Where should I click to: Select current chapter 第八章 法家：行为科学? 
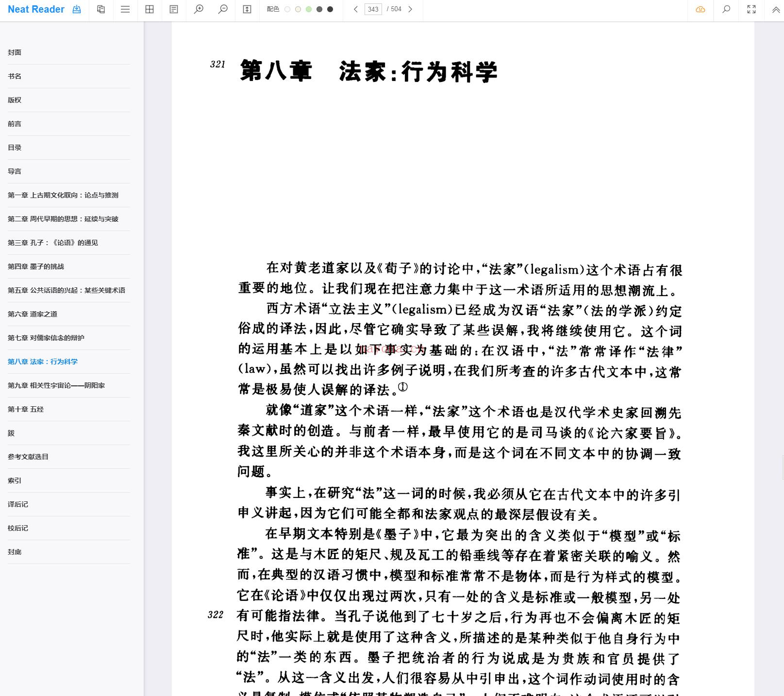pos(43,362)
